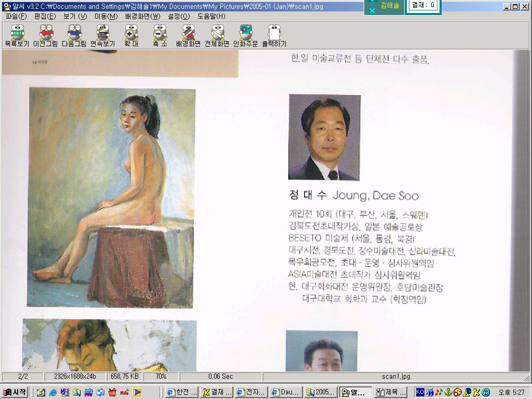Click the music note tray icon
532x399 pixels.
coord(439,392)
